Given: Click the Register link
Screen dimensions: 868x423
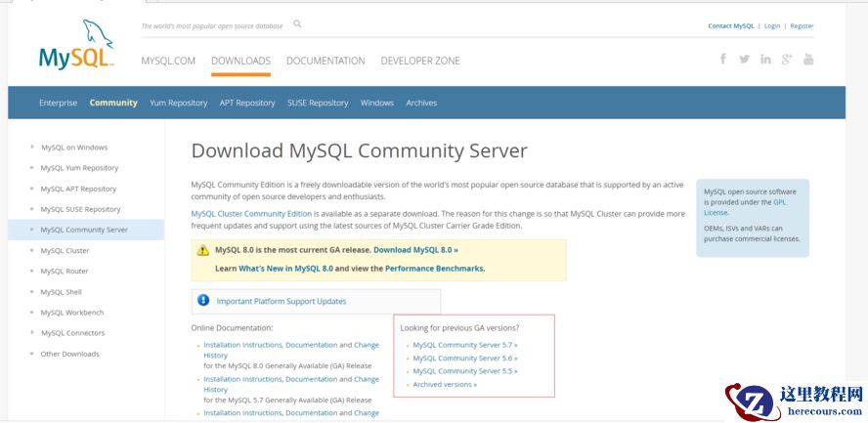Looking at the screenshot, I should [802, 26].
